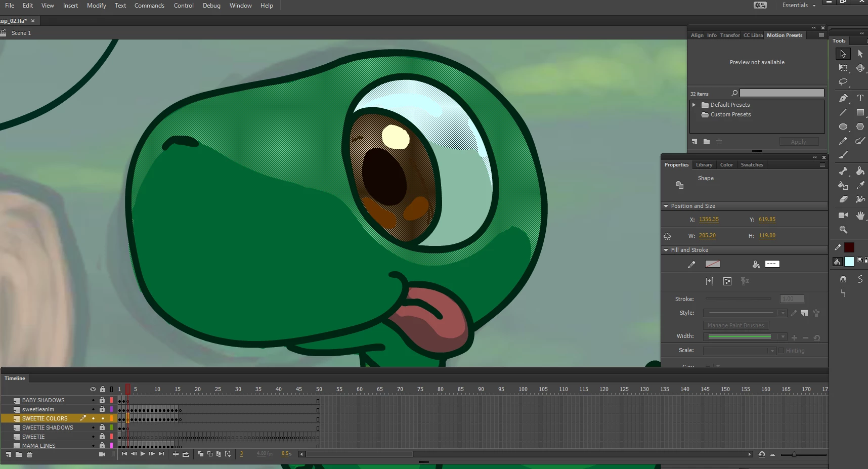Click the eye icon to hide all layers
This screenshot has width=868, height=469.
(93, 389)
